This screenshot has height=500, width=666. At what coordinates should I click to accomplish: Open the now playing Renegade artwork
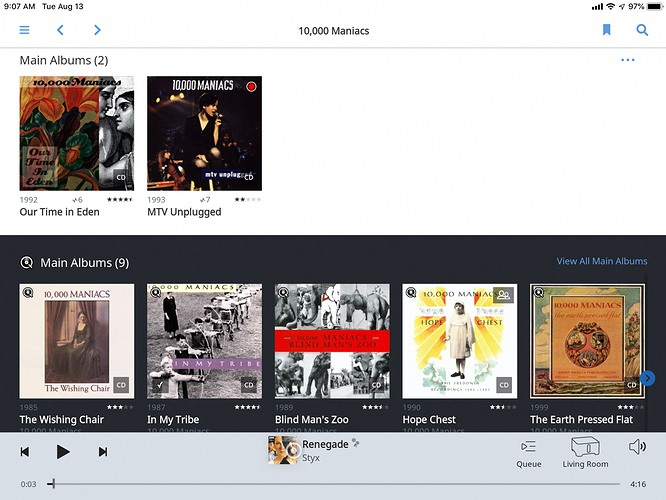(x=282, y=450)
